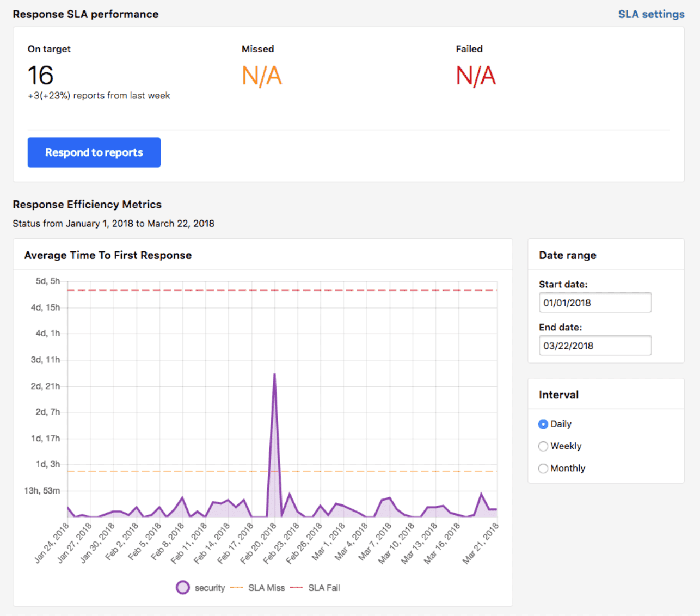Click the Mar 21, 2018 axis label
Viewport: 700px width, 616px height.
481,543
